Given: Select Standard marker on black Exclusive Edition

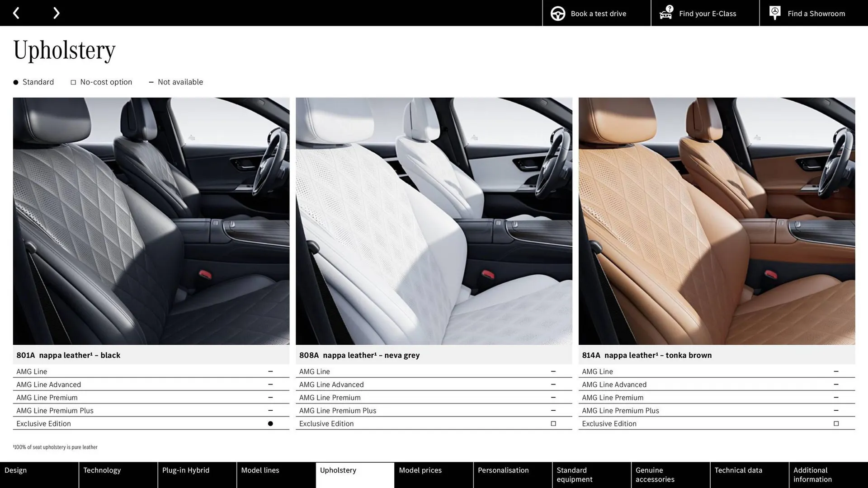Looking at the screenshot, I should pos(270,423).
